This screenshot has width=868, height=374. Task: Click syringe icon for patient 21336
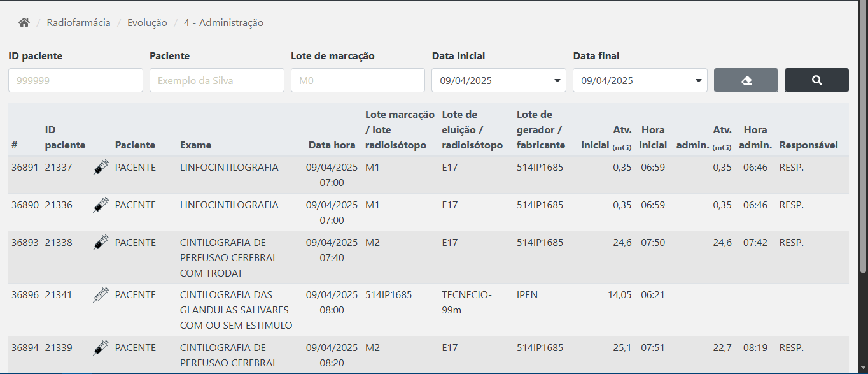pyautogui.click(x=101, y=205)
